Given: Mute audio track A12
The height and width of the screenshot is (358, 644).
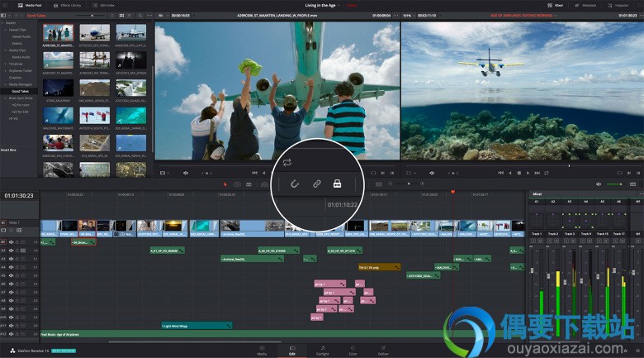Looking at the screenshot, I should click(11, 334).
